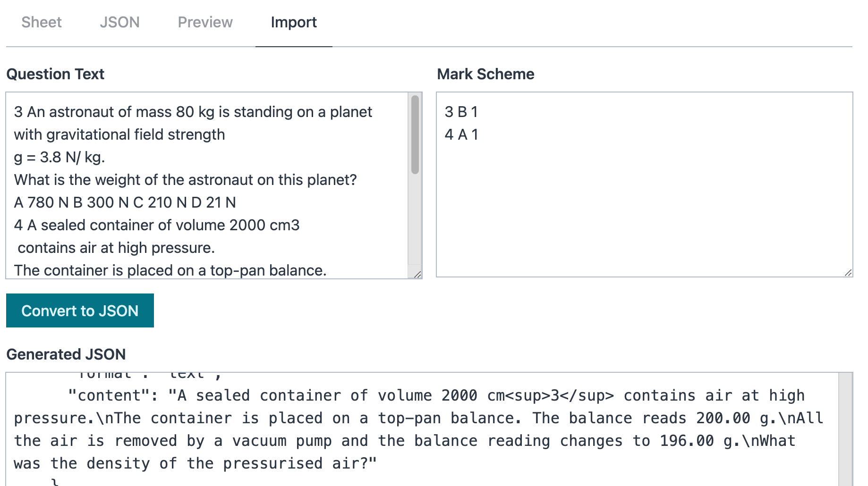The width and height of the screenshot is (868, 486).
Task: Click the answer options line 'A 780 N B 300 N'
Action: (x=125, y=202)
